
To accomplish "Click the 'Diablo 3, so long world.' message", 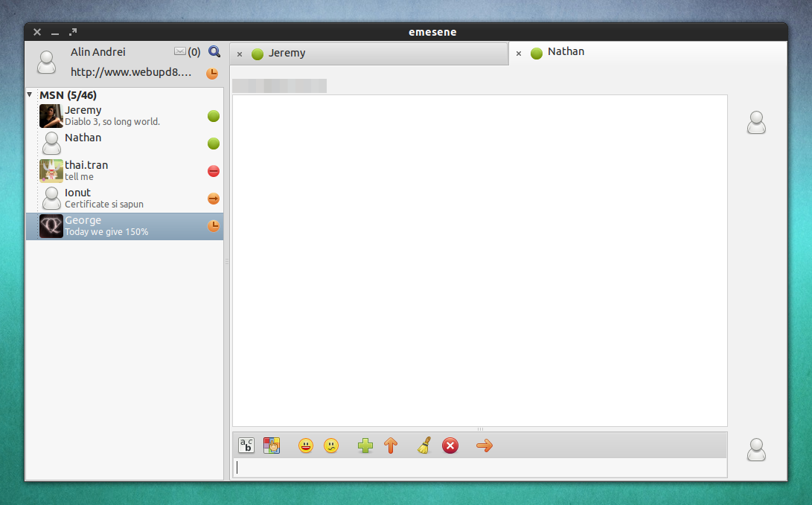I will pos(112,121).
